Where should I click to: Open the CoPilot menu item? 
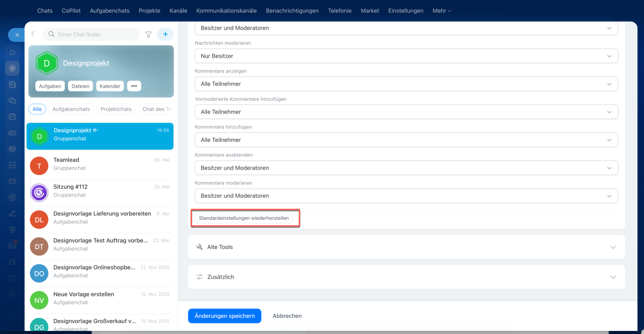[71, 11]
